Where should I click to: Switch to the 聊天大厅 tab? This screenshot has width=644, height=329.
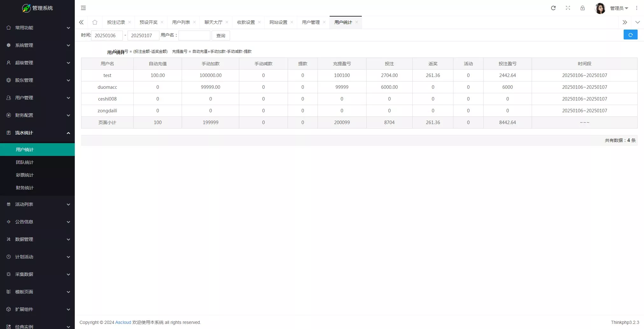(213, 22)
